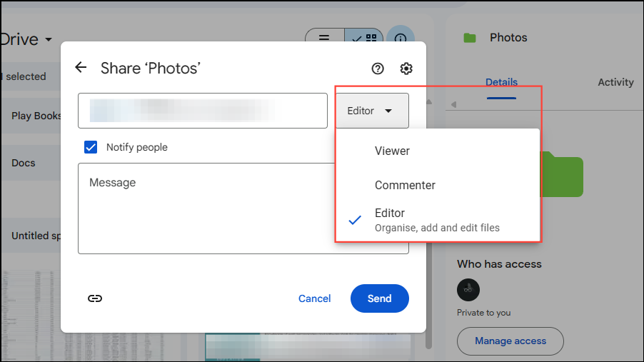Click the owner avatar under Who has access
This screenshot has height=362, width=644.
[x=468, y=290]
